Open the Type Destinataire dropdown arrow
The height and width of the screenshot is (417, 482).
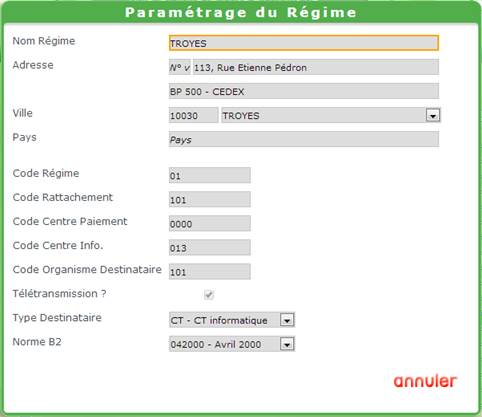coord(287,320)
